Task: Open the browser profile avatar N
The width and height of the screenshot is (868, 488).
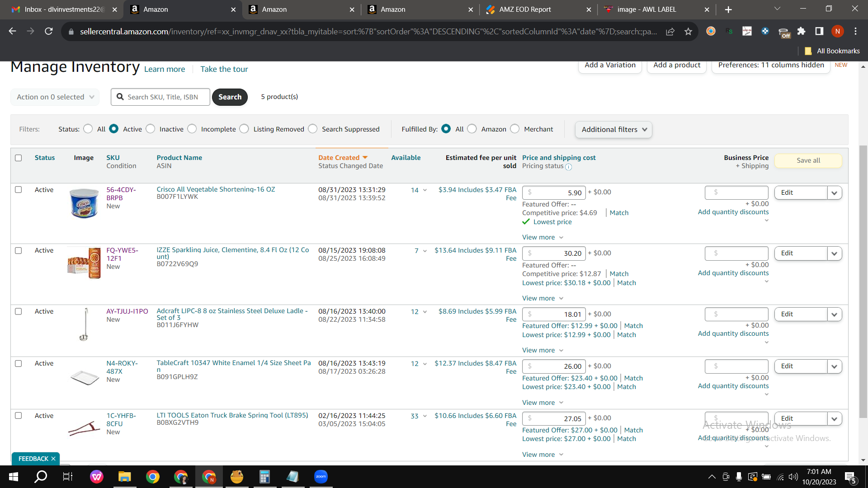Action: click(837, 31)
